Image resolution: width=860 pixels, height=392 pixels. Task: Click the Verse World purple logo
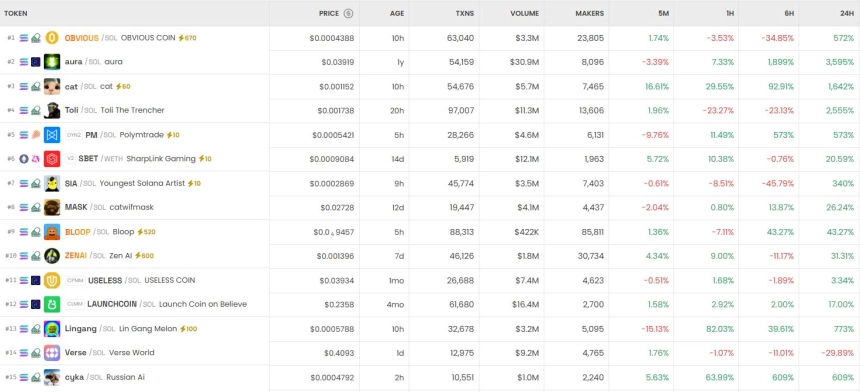pos(52,353)
